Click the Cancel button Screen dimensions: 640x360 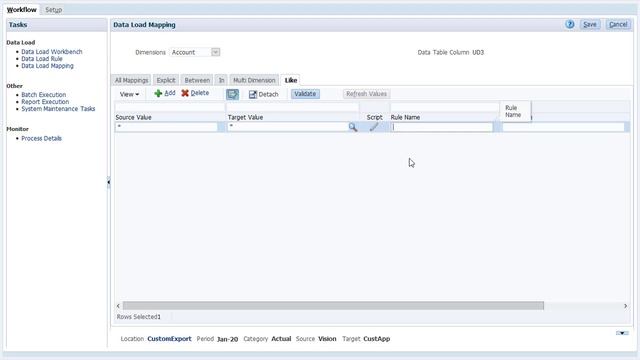[x=618, y=24]
